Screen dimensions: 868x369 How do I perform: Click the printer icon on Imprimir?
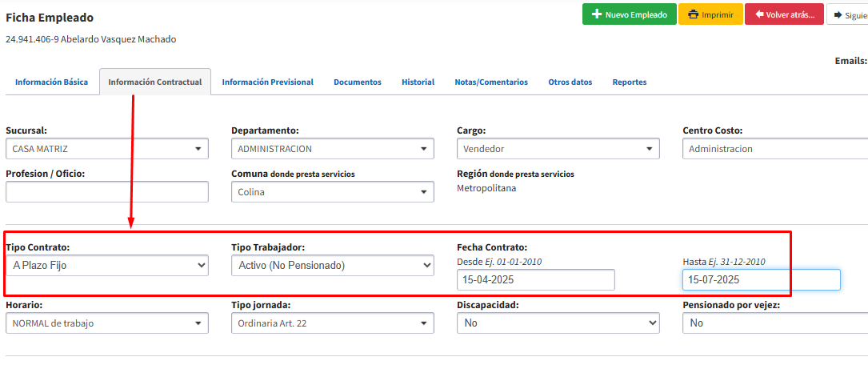(693, 14)
